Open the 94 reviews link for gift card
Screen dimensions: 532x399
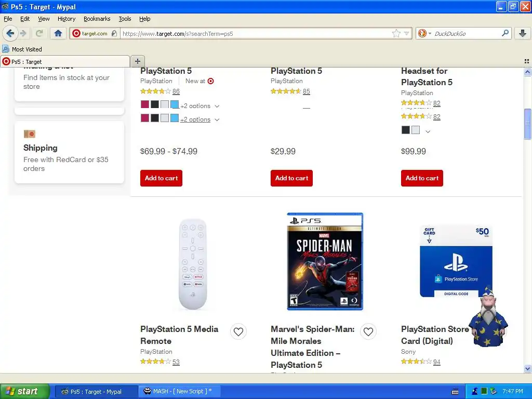pos(436,362)
